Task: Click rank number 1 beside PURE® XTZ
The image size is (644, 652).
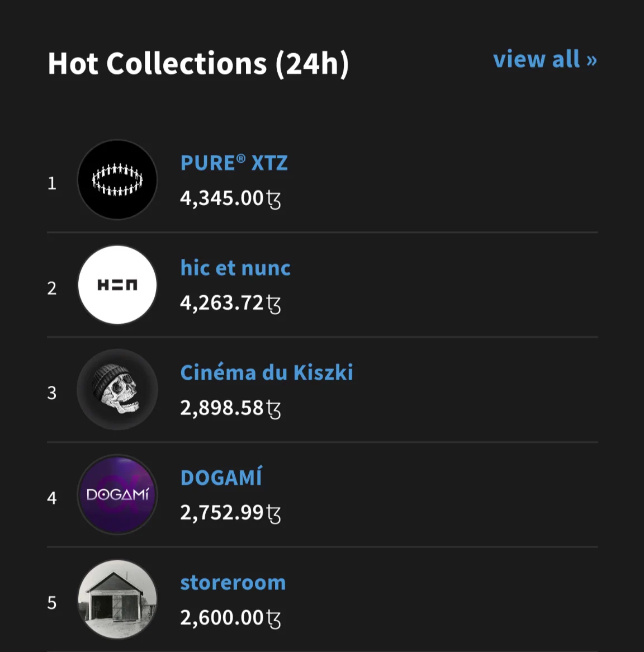Action: point(52,183)
